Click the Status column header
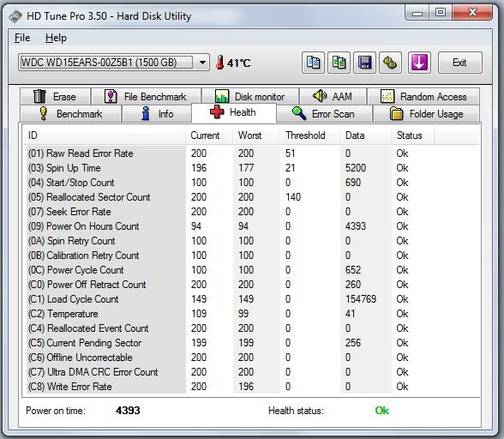504x439 pixels. pos(413,135)
